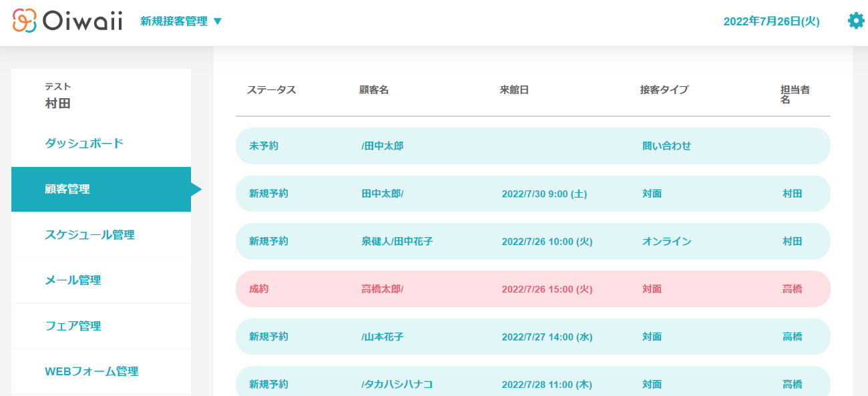The width and height of the screenshot is (868, 396).
Task: Click 対面 type in 高橋太郎/ row
Action: pyautogui.click(x=652, y=289)
